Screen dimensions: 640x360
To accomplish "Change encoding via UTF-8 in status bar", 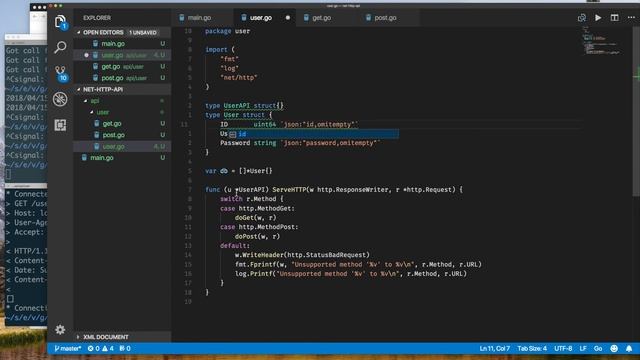I will pos(563,348).
